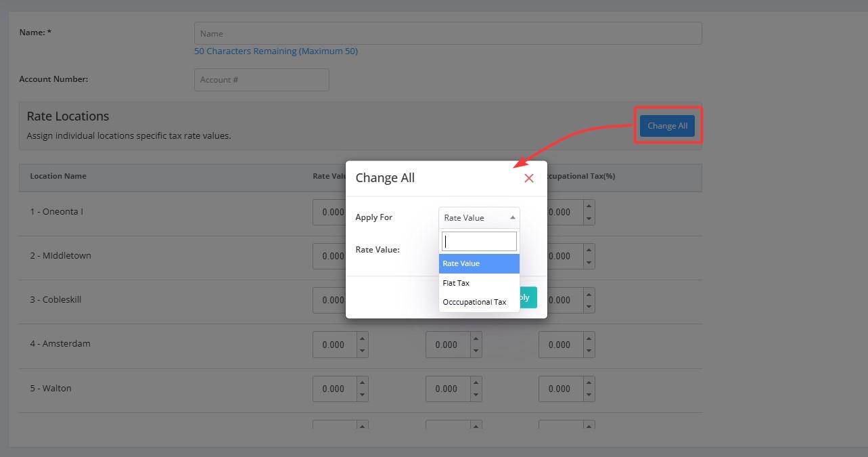Image resolution: width=868 pixels, height=457 pixels.
Task: Click the 'Account Number:' label
Action: click(53, 79)
